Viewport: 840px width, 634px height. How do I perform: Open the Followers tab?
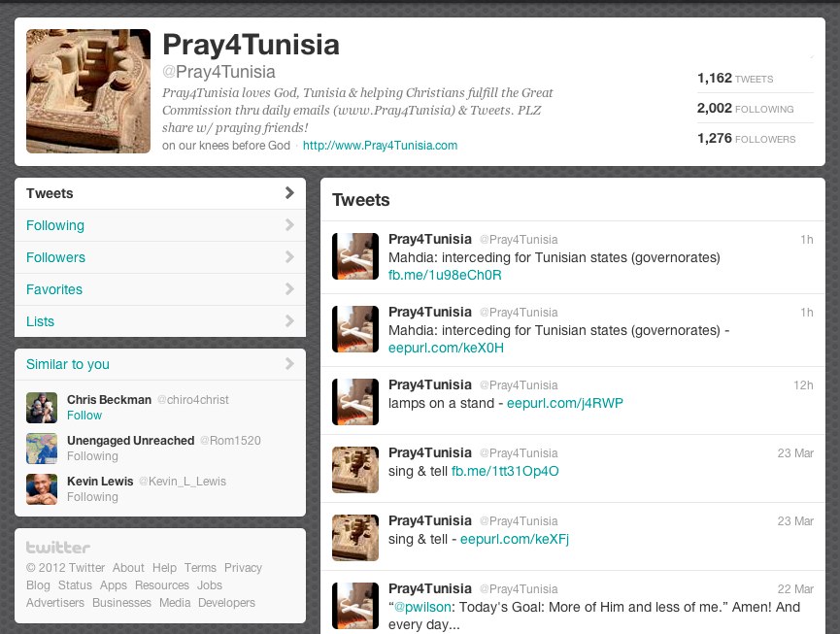(x=160, y=257)
